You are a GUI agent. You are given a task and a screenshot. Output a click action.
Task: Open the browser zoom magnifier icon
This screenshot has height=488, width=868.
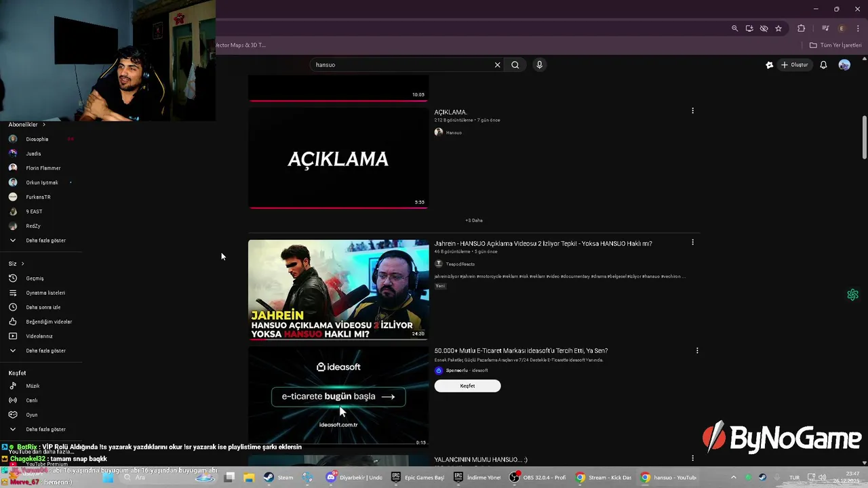[x=734, y=28]
